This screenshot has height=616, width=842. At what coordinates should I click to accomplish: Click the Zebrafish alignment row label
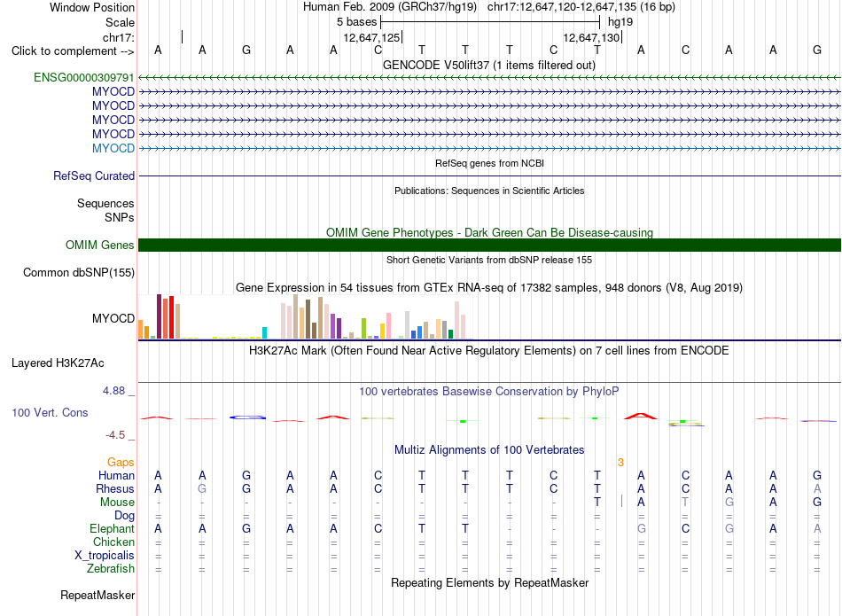[x=111, y=568]
